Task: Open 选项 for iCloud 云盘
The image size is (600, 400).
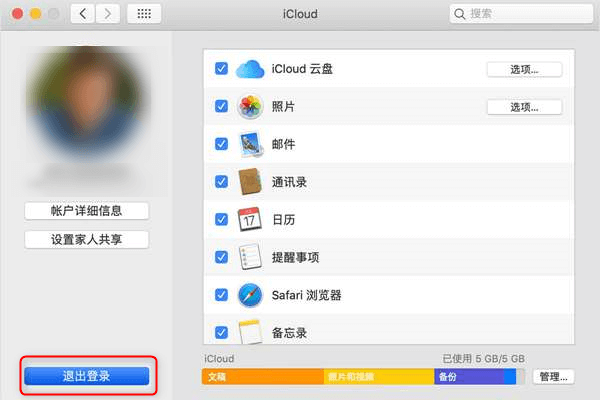Action: click(524, 70)
